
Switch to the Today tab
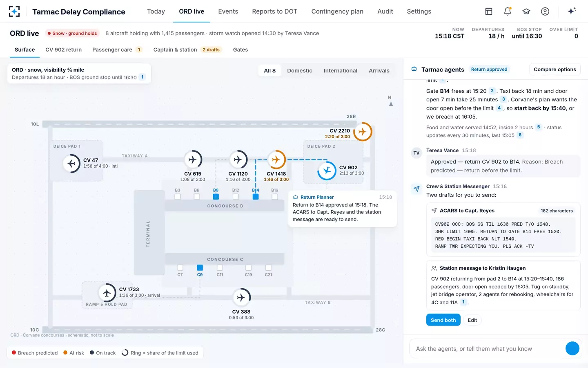[156, 11]
